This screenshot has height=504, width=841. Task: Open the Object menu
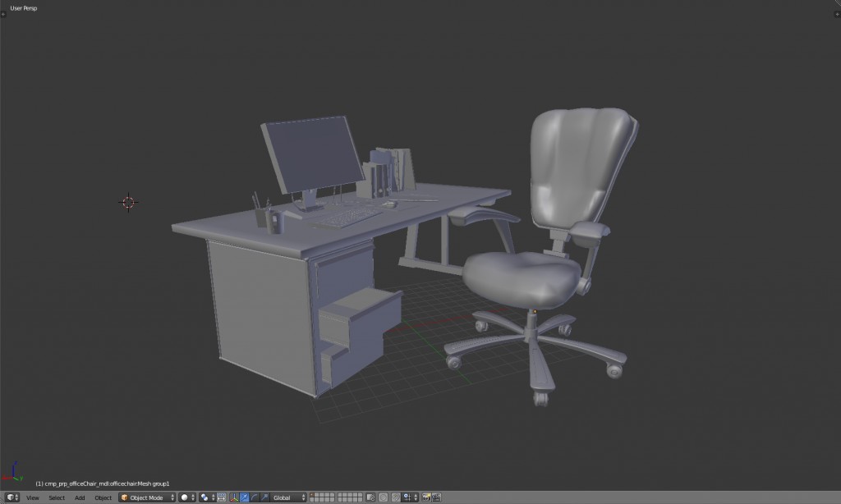point(103,497)
